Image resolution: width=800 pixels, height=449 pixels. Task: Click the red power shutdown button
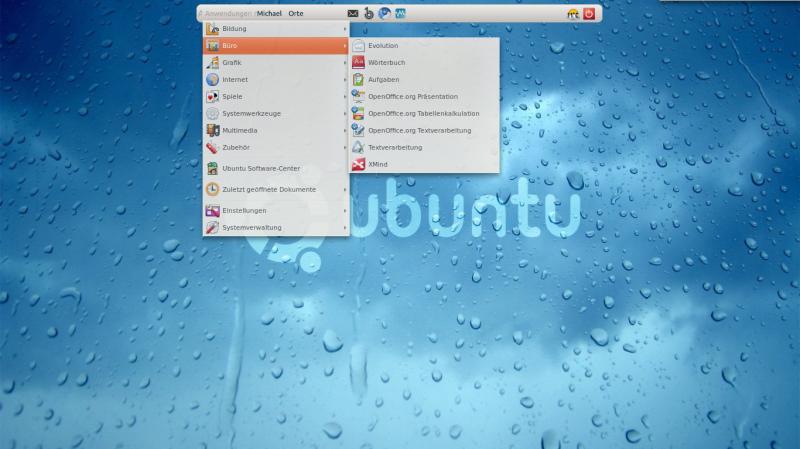[589, 14]
